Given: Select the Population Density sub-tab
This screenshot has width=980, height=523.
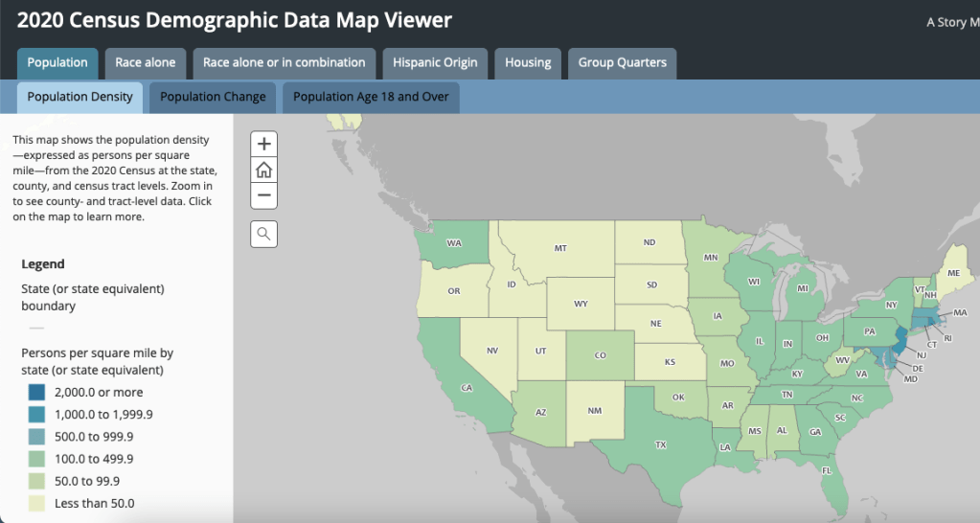Looking at the screenshot, I should pyautogui.click(x=80, y=97).
